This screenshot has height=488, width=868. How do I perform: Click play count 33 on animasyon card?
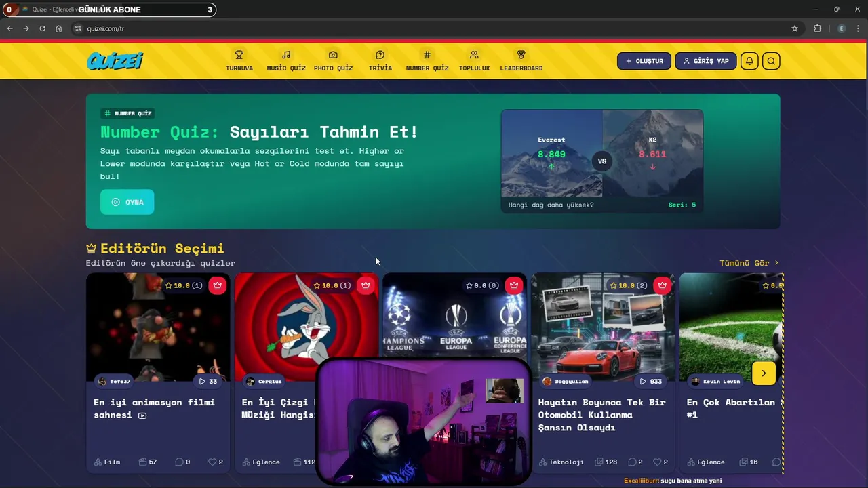point(208,381)
